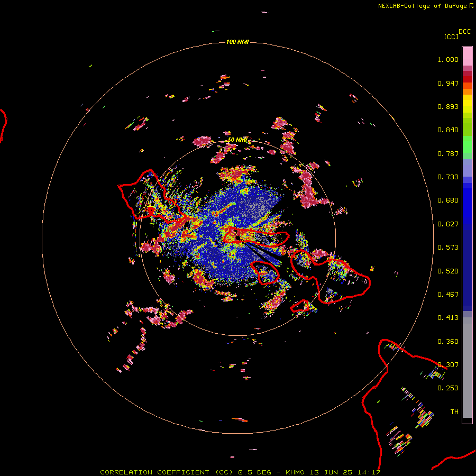
Task: Pick the gray segment of color bar
Action: click(467, 368)
